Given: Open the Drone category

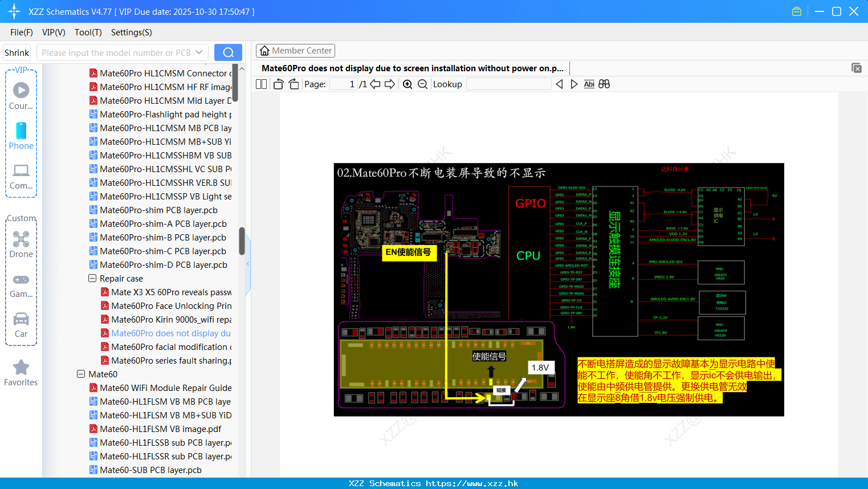Looking at the screenshot, I should [x=21, y=244].
